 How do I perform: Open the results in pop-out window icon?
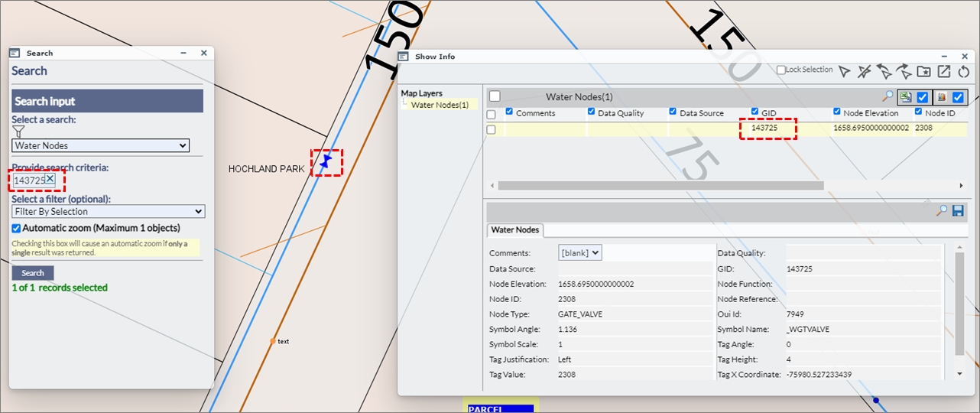coord(944,71)
